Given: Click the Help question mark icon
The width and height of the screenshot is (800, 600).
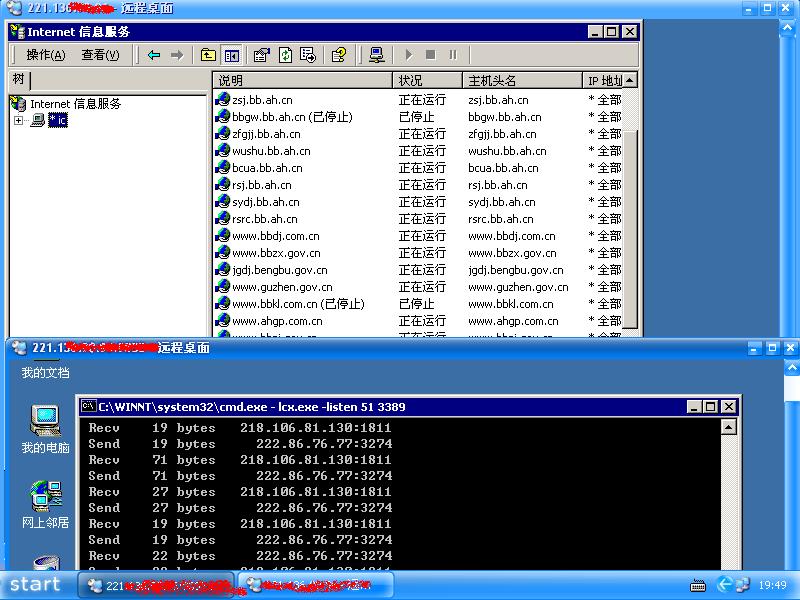Looking at the screenshot, I should click(339, 55).
